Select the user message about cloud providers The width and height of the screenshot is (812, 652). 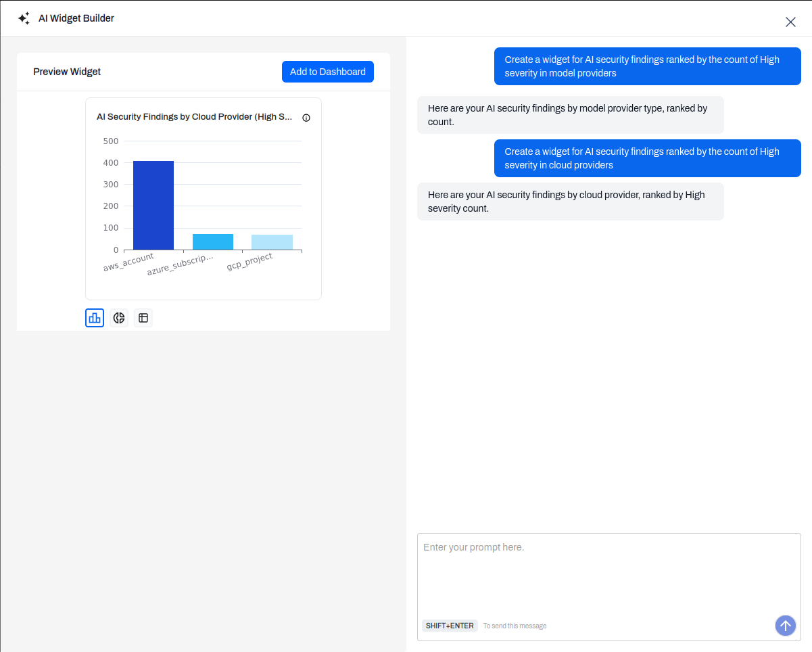(648, 158)
